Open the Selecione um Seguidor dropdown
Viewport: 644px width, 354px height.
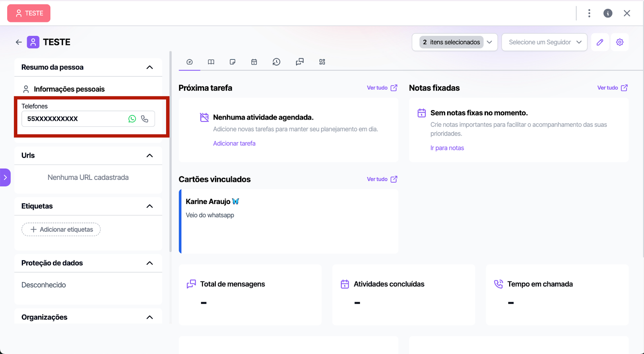point(544,42)
